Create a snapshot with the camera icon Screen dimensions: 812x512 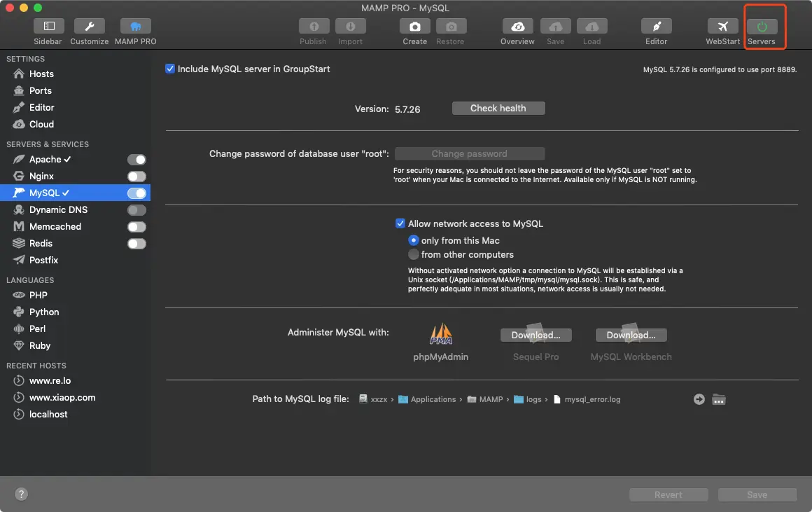415,26
